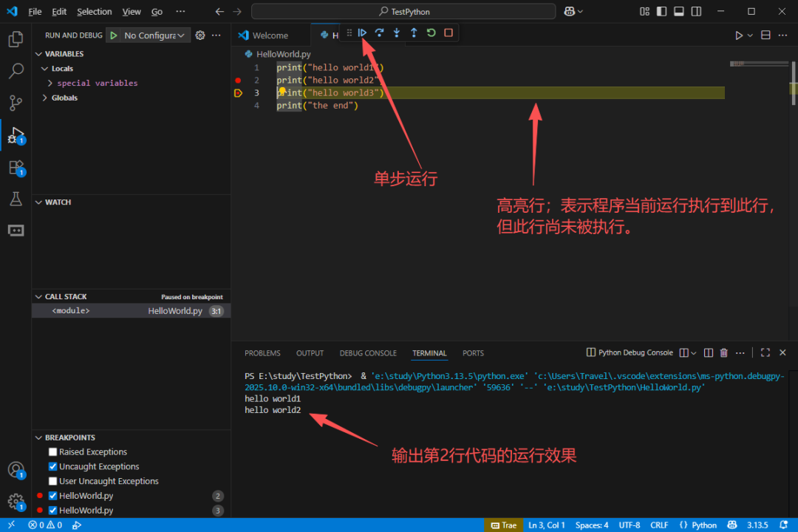The width and height of the screenshot is (798, 532).
Task: Switch to the PORTS panel tab
Action: [x=473, y=352]
